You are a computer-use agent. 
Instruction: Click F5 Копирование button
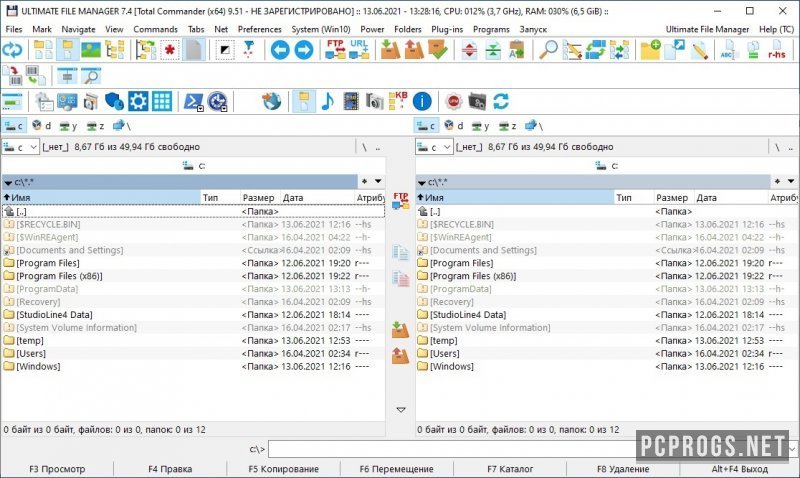tap(283, 469)
